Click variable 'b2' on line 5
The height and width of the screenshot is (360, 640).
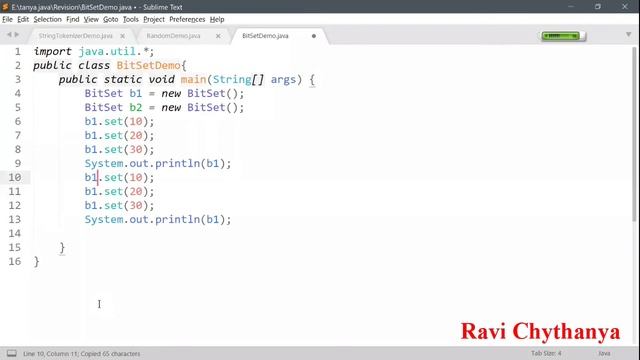(x=136, y=107)
